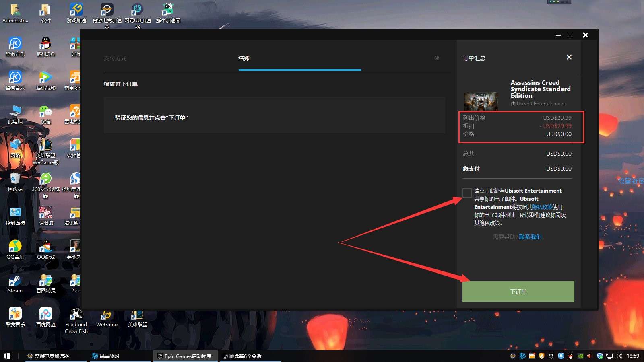Switch to 暴雪战网 taskbar window
Image resolution: width=644 pixels, height=362 pixels.
(x=120, y=356)
